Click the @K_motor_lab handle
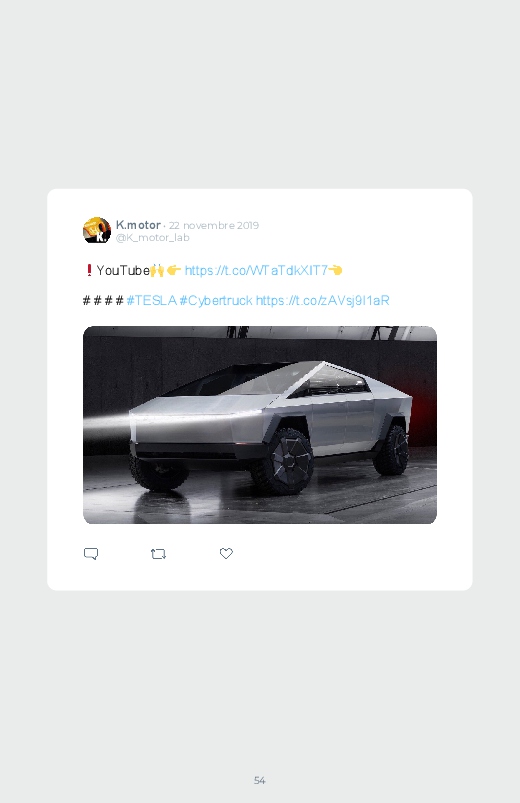This screenshot has width=520, height=803. [x=153, y=238]
